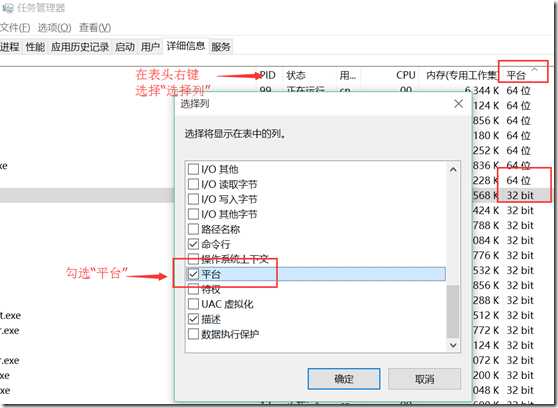
Task: Enable the I/O 读取字节 column
Action: [193, 184]
